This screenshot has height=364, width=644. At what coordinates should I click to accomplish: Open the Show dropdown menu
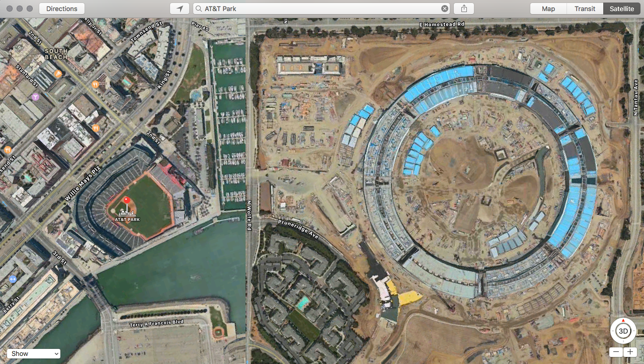34,353
